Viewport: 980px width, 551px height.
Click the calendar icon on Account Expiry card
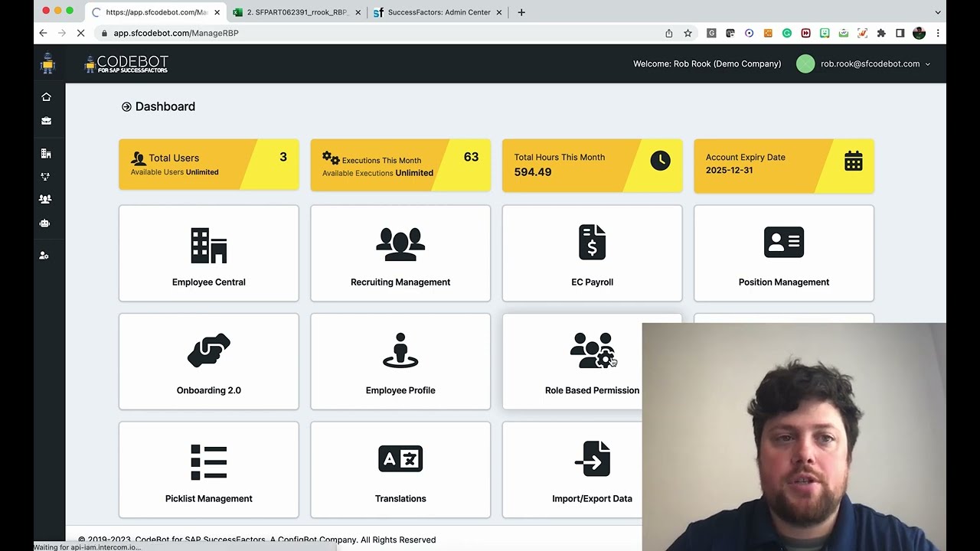tap(854, 161)
